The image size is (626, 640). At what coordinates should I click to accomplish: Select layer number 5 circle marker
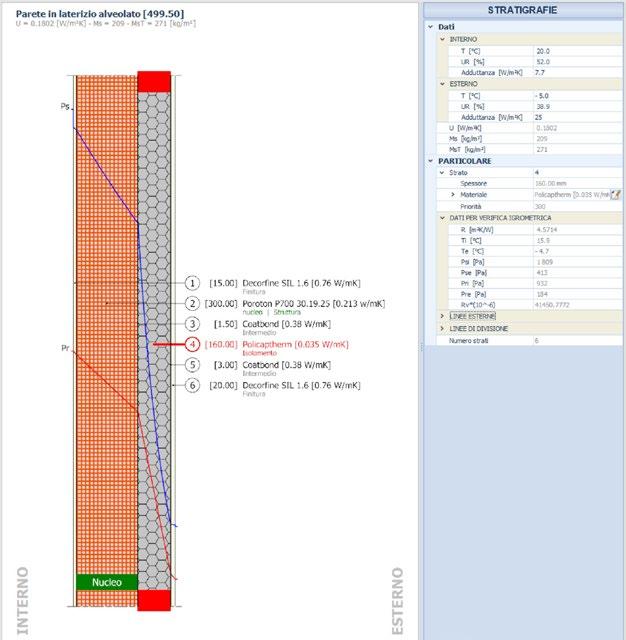(x=192, y=364)
